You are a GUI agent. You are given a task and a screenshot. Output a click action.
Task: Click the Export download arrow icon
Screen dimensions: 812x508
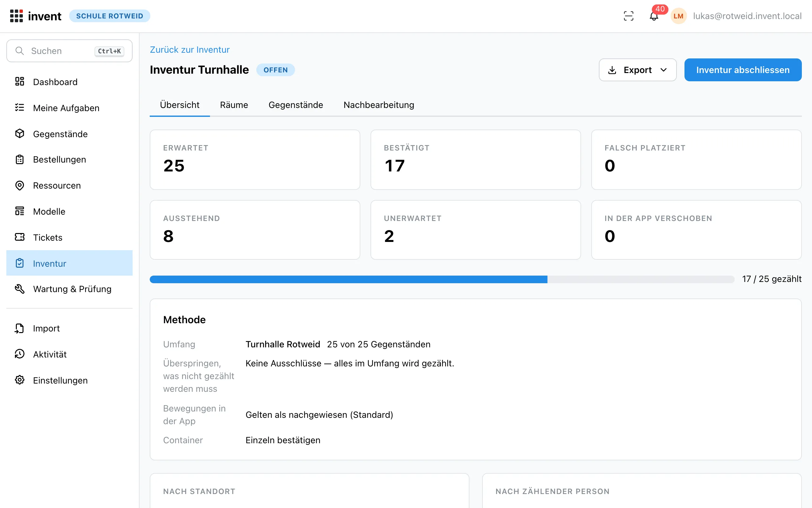612,70
